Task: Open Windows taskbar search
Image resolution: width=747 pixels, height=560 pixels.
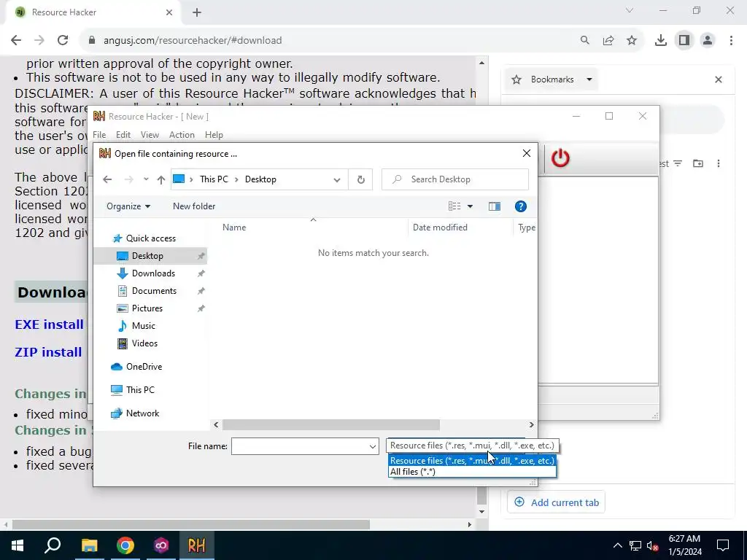Action: pyautogui.click(x=53, y=545)
